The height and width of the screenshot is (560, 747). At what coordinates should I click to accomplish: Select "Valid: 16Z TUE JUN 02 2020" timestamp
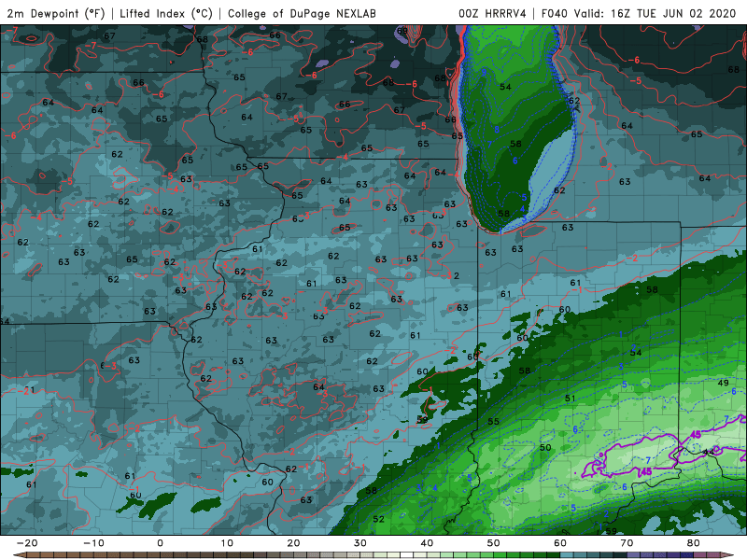coord(655,13)
